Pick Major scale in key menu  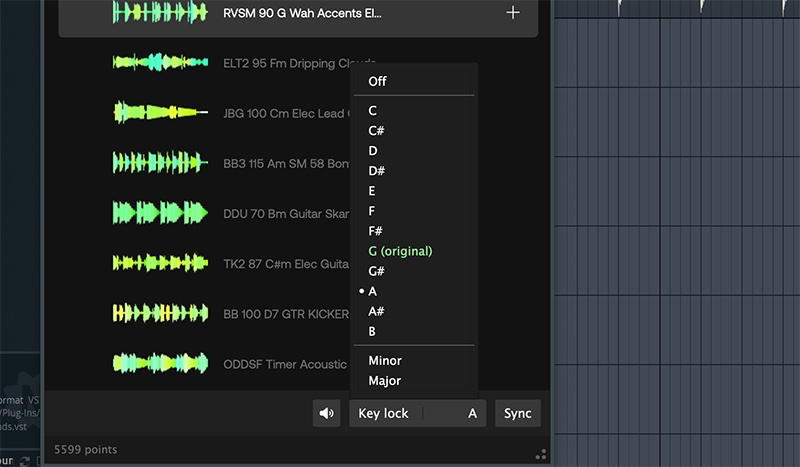[384, 380]
